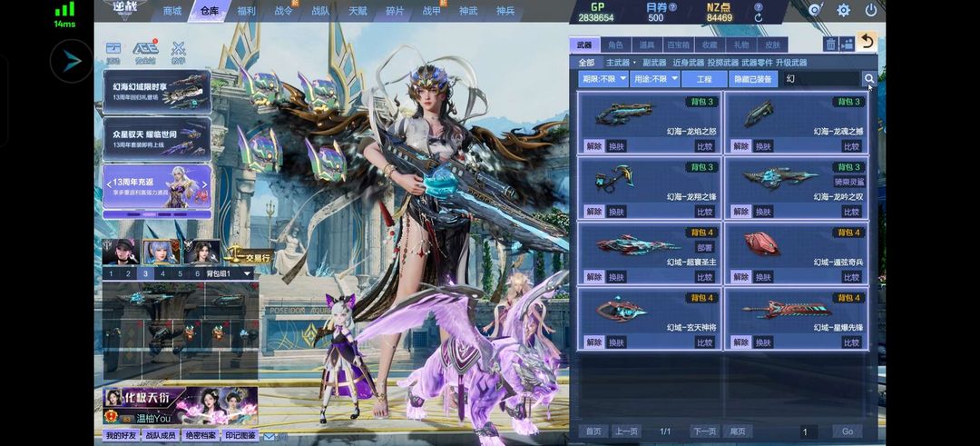Open the 福利 tab
This screenshot has height=446, width=980.
pyautogui.click(x=246, y=11)
